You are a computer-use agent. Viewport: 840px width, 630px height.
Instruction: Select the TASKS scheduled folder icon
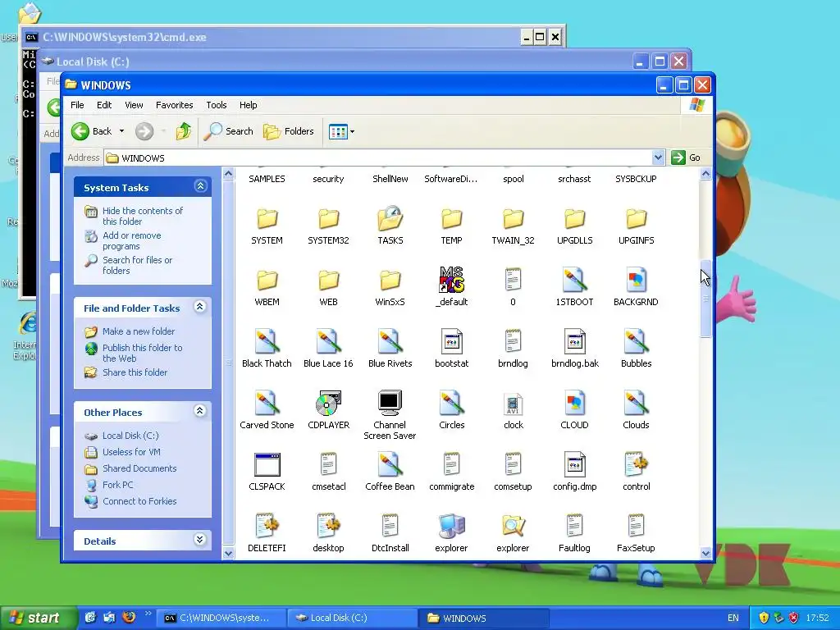tap(390, 219)
